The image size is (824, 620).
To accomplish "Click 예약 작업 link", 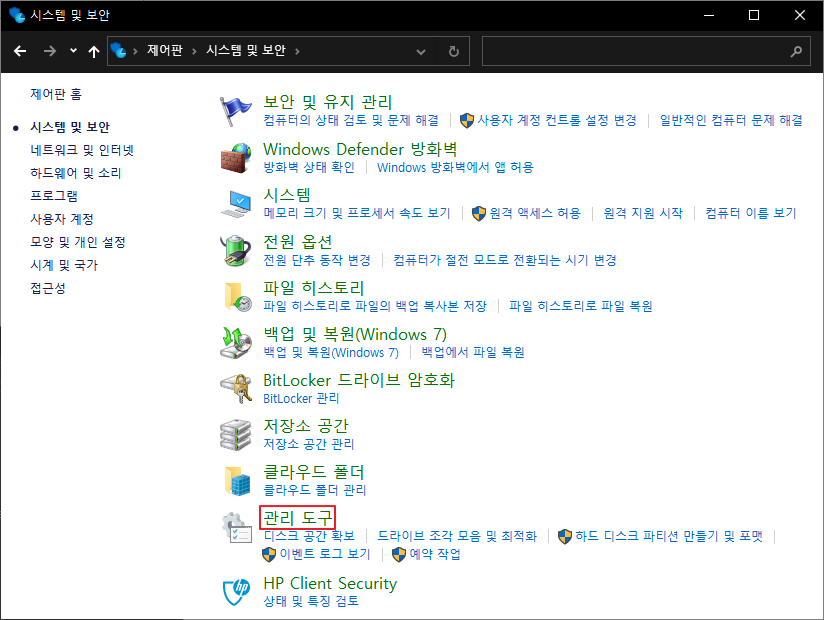I will pos(435,554).
